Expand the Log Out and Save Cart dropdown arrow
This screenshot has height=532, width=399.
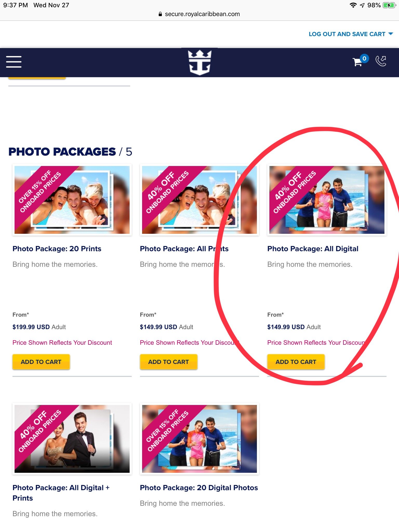[x=390, y=34]
